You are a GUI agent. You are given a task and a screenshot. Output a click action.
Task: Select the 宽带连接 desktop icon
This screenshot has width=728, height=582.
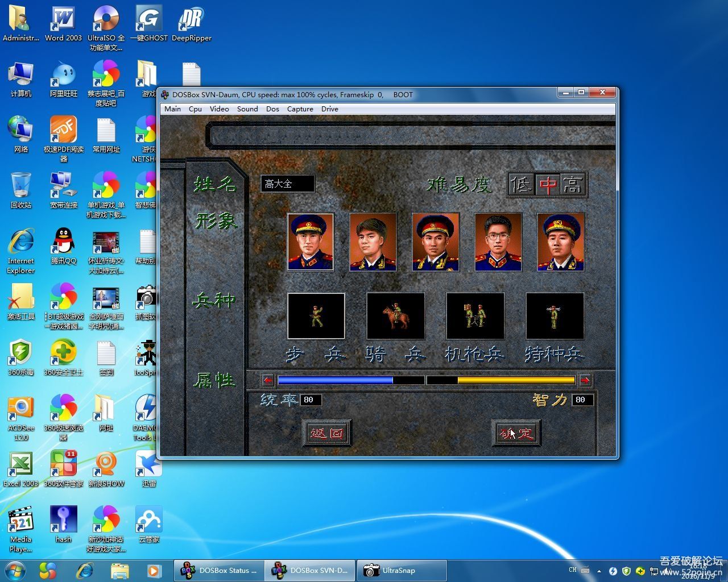tap(63, 190)
